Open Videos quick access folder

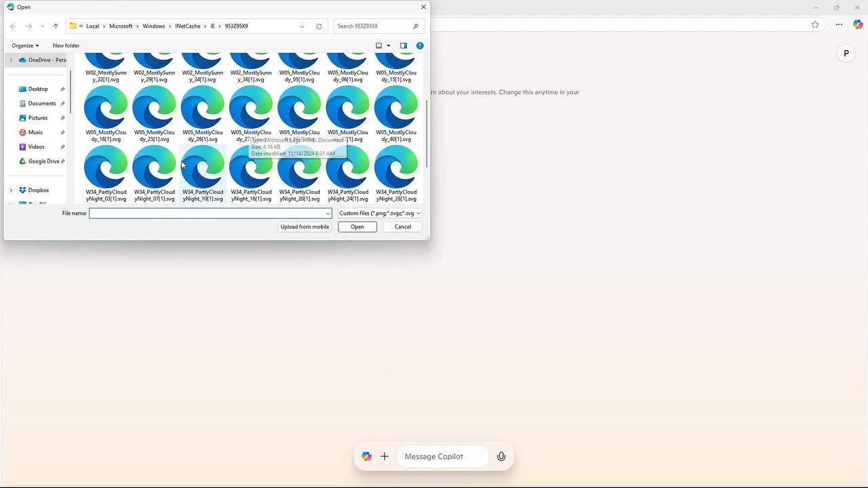tap(36, 147)
